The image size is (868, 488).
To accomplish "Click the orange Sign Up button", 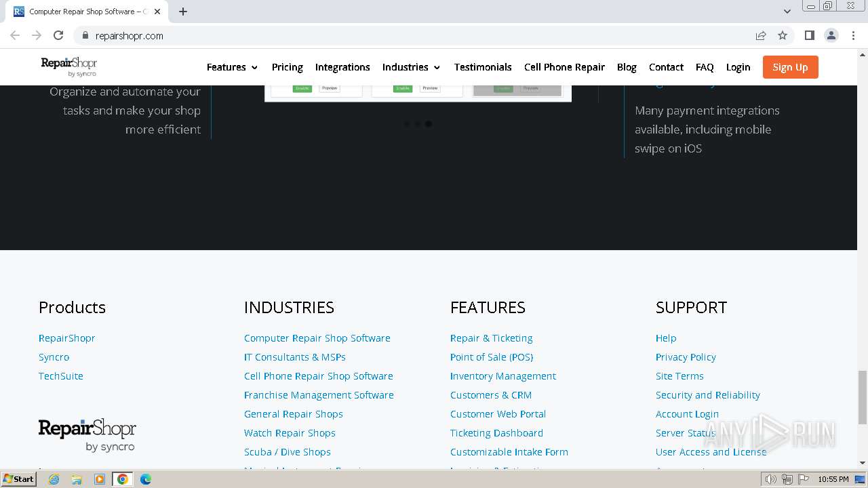I will click(x=790, y=67).
